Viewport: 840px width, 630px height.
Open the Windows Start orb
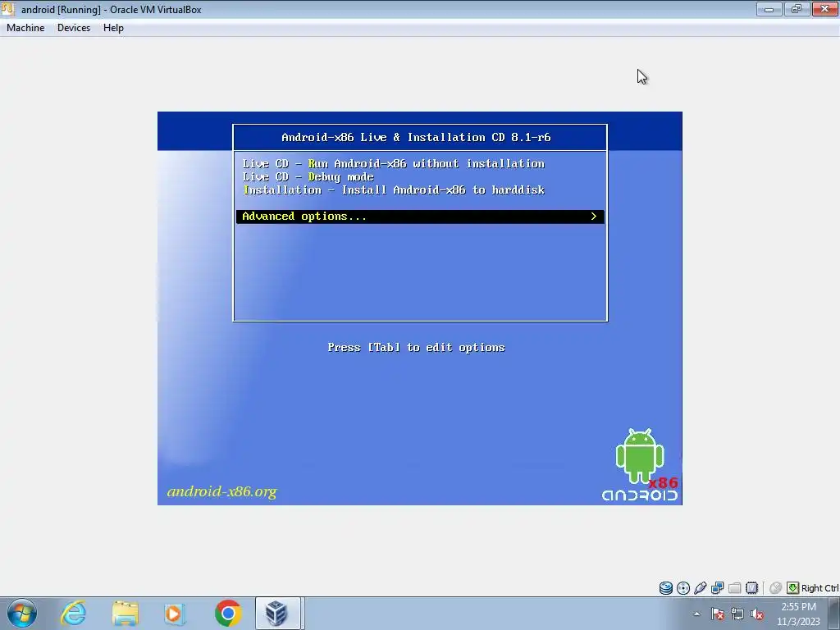tap(22, 613)
